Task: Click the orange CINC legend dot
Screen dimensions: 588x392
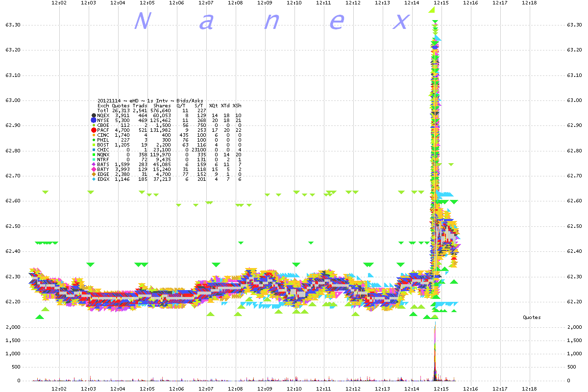Action: pyautogui.click(x=94, y=134)
